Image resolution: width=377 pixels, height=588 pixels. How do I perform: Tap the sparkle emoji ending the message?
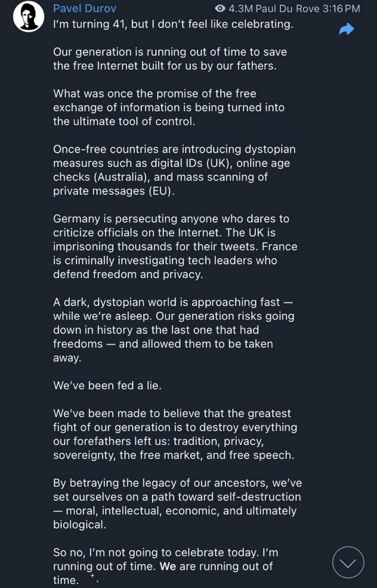click(x=94, y=579)
